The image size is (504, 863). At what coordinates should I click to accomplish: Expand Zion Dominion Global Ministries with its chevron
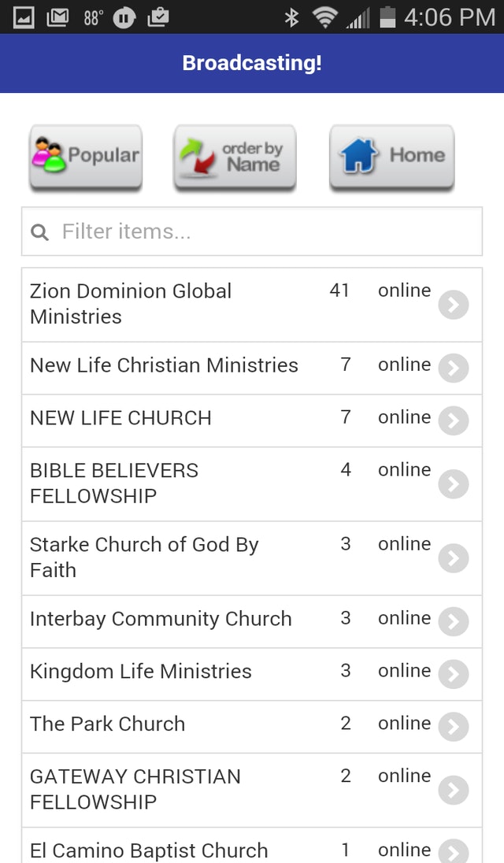(x=454, y=305)
